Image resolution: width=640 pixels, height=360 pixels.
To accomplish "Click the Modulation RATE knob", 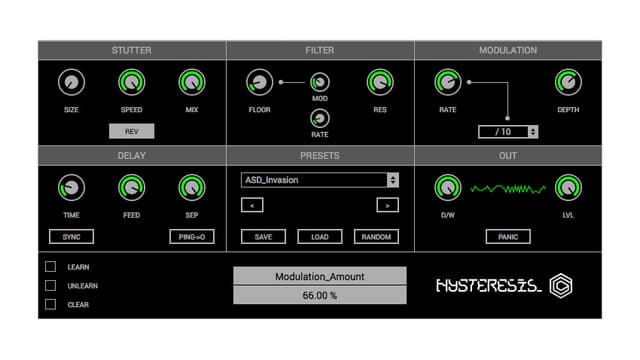I will pos(448,82).
